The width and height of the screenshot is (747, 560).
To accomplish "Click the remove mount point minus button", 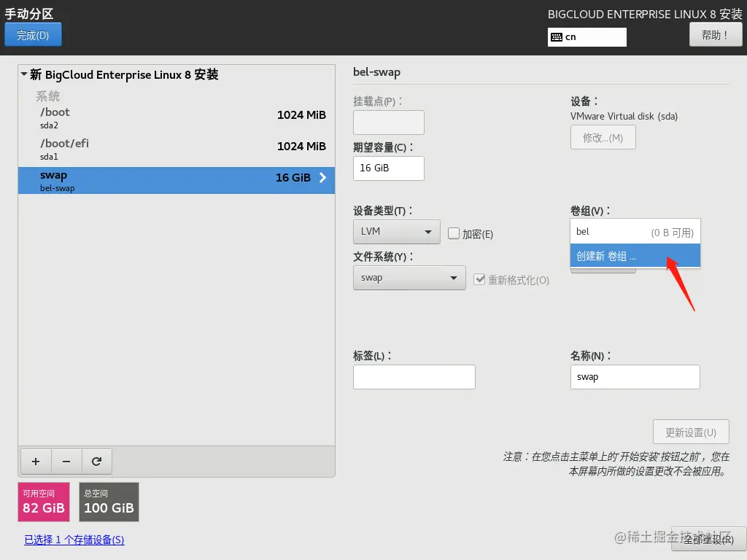I will click(x=66, y=462).
